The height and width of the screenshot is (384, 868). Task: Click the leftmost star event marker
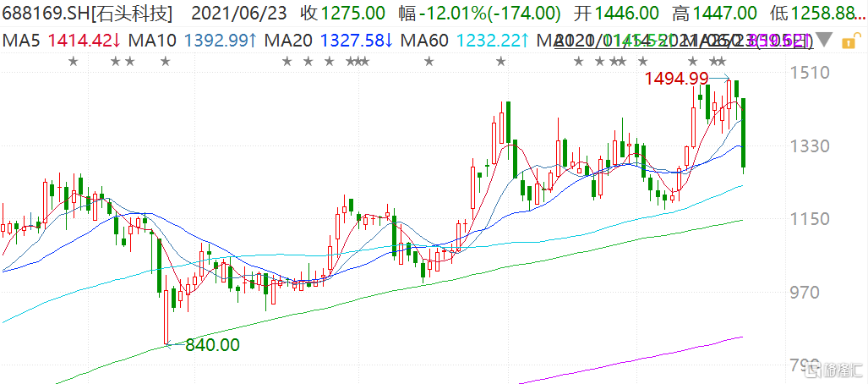coord(73,61)
